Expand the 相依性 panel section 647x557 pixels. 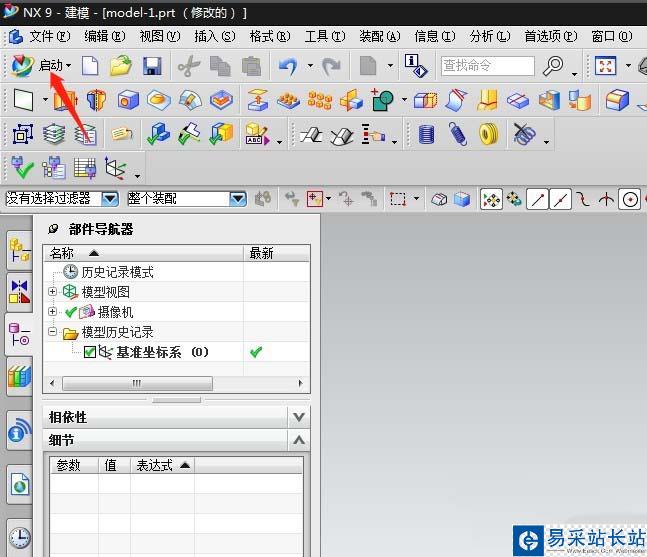coord(298,417)
